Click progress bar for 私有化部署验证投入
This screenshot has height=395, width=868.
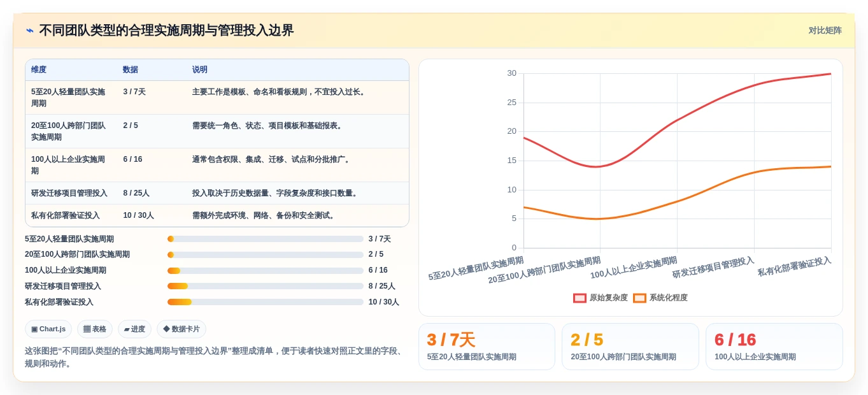tap(266, 302)
